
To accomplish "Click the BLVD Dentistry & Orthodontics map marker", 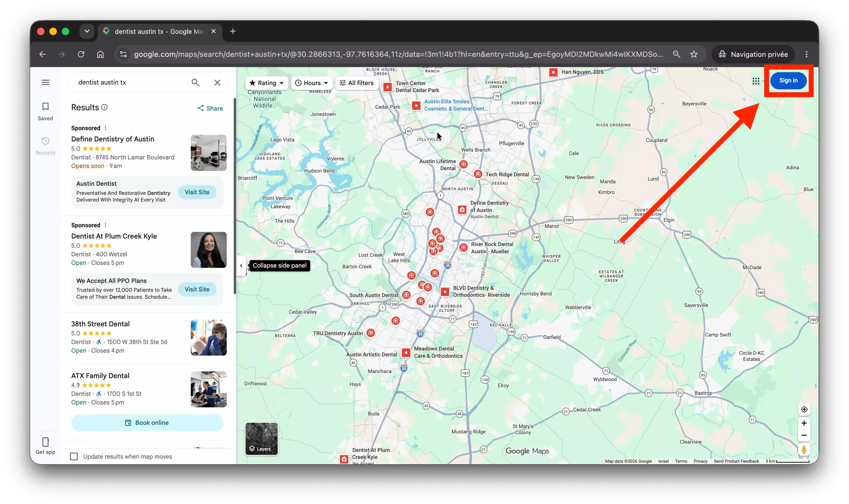I will 445,291.
